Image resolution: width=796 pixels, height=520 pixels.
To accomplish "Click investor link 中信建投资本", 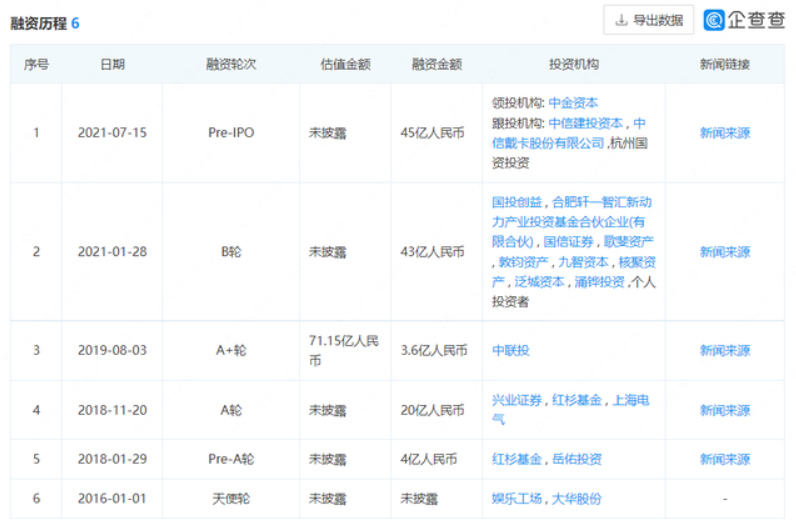I will point(586,124).
